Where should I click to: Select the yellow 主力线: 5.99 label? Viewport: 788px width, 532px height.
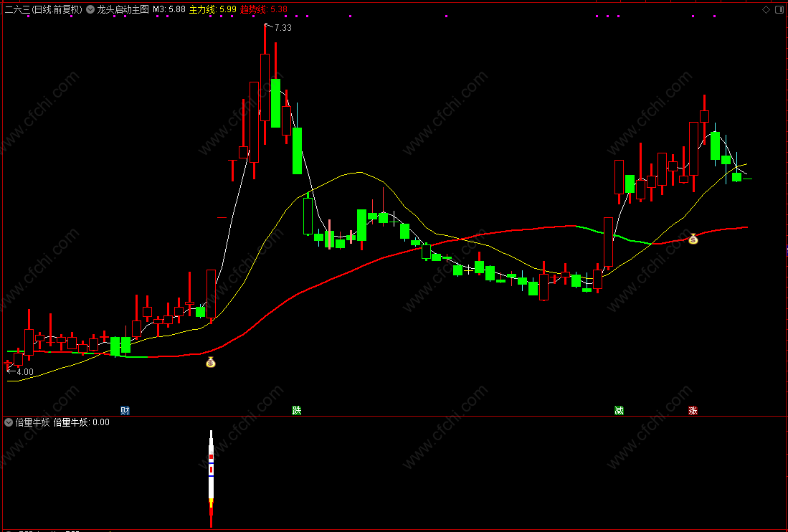coord(212,9)
